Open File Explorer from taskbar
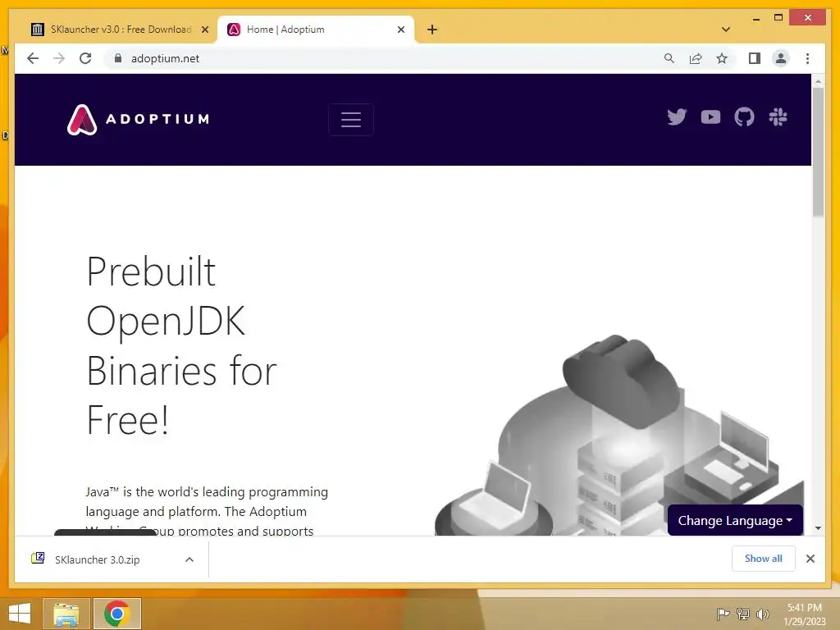 (x=66, y=614)
